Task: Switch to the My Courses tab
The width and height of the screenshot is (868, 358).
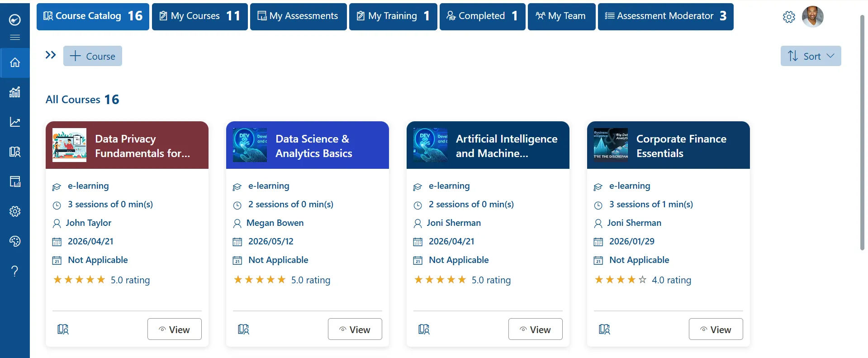Action: click(199, 17)
